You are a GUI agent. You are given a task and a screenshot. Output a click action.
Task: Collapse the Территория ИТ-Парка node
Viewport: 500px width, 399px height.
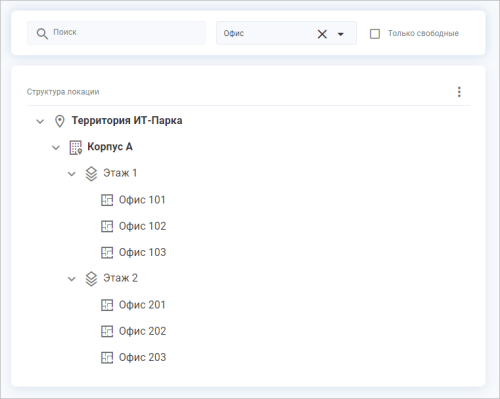click(x=40, y=121)
